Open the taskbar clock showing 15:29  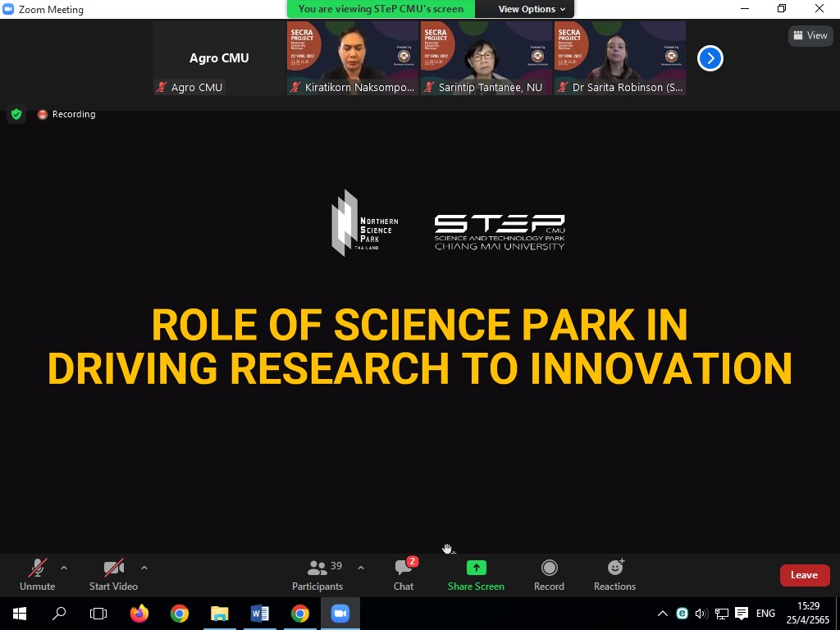(x=808, y=614)
